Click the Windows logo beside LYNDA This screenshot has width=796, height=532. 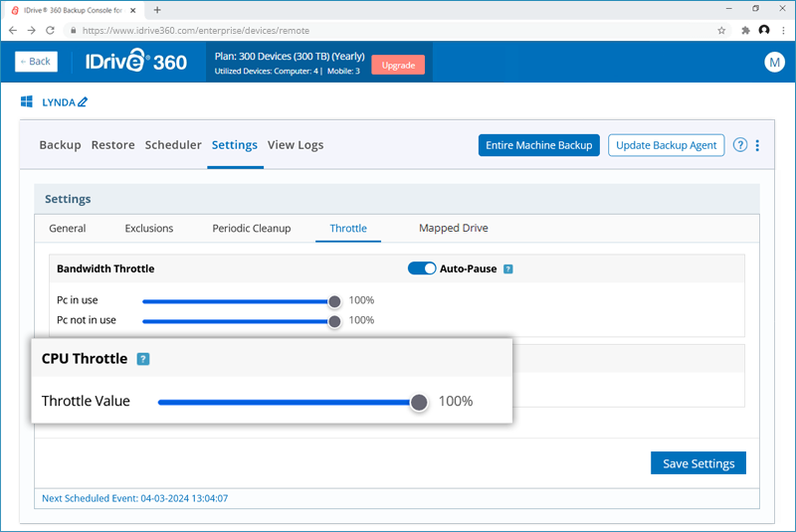pos(27,102)
